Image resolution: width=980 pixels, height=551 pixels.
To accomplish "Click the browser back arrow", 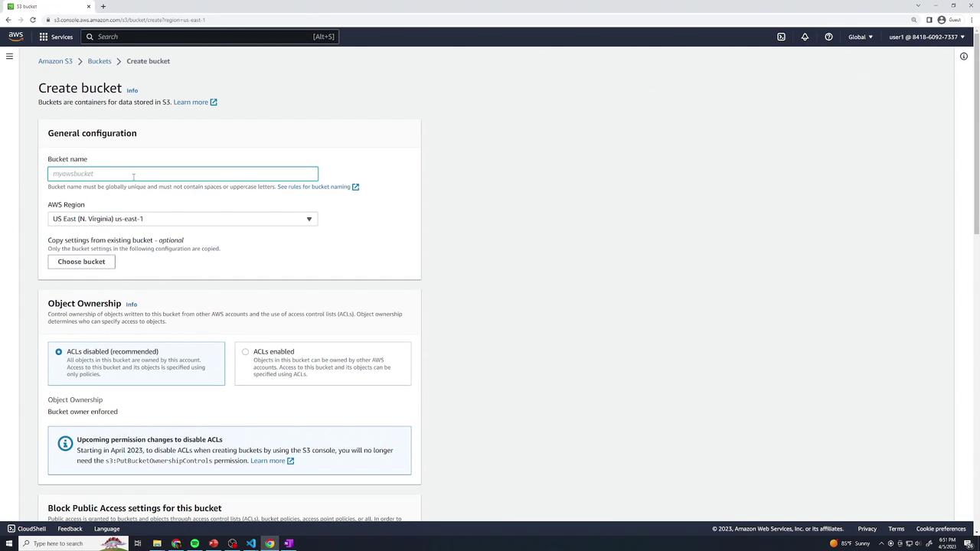I will (8, 20).
